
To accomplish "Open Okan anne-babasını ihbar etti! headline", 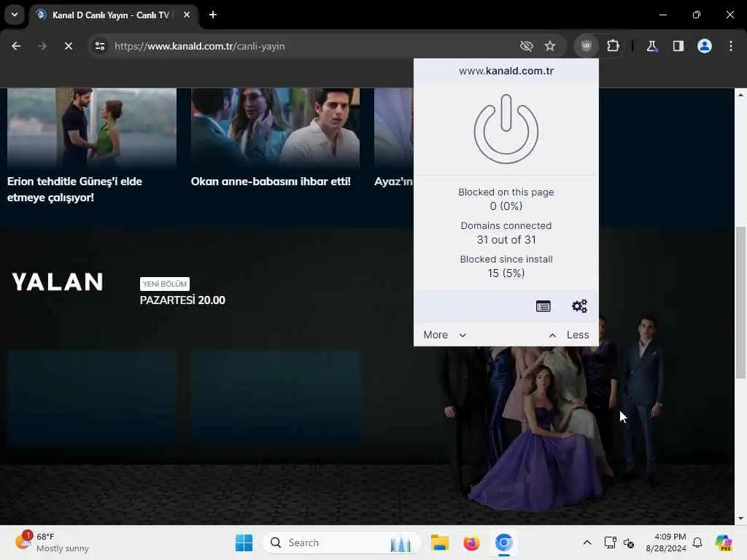I will pyautogui.click(x=271, y=182).
